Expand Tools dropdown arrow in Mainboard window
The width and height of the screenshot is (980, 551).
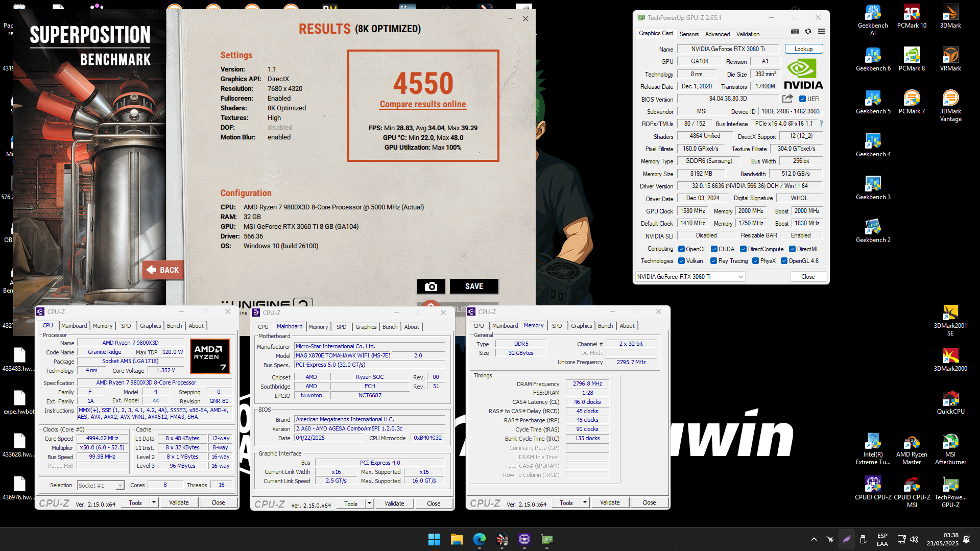click(369, 504)
